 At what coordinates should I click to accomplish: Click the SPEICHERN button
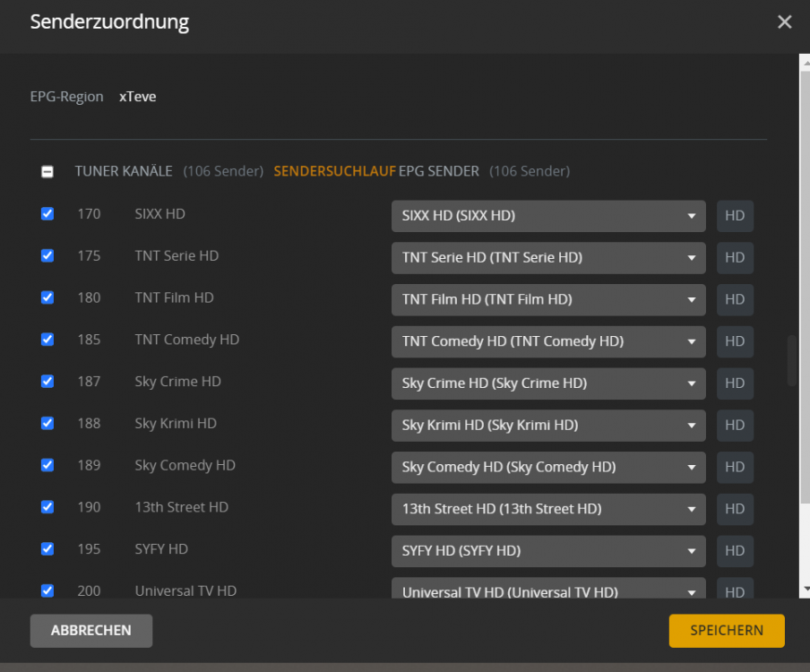727,631
